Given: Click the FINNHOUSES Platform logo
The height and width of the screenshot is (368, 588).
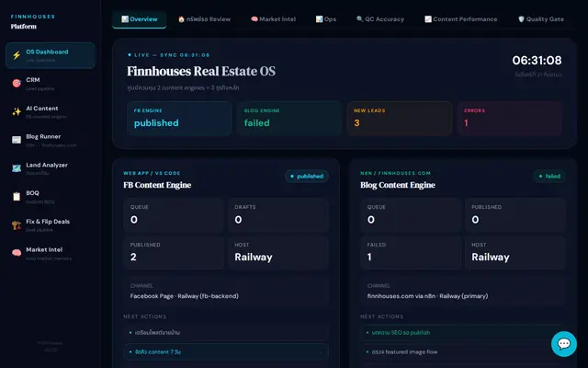Looking at the screenshot, I should pyautogui.click(x=33, y=22).
